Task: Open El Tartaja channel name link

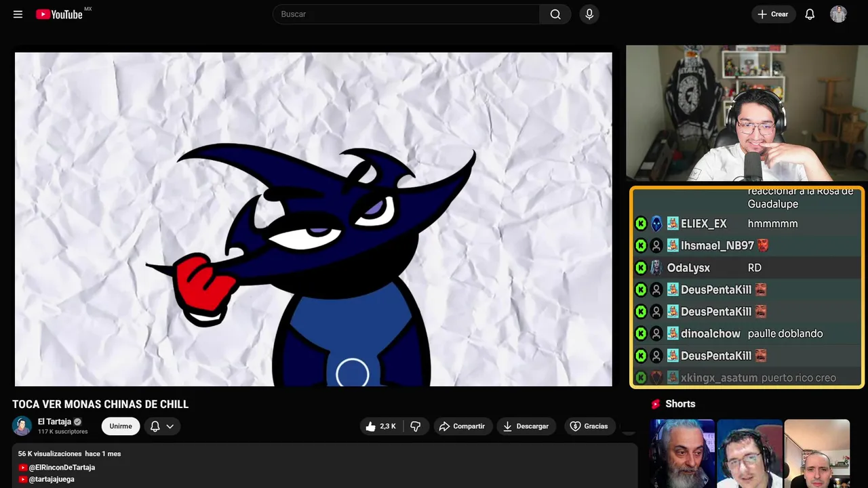Action: point(54,422)
